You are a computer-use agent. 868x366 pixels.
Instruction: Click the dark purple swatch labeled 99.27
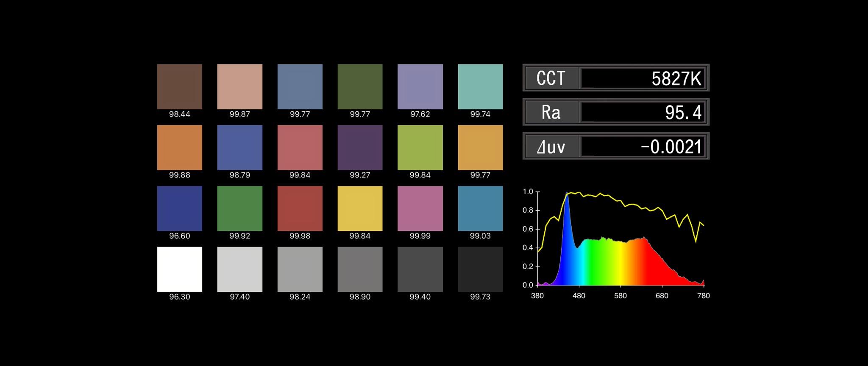point(360,147)
